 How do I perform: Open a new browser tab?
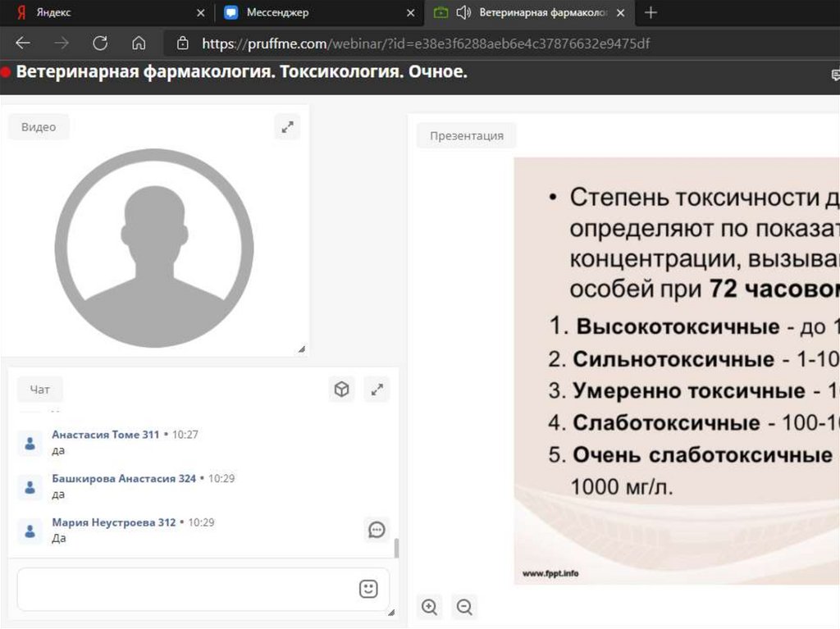[651, 13]
